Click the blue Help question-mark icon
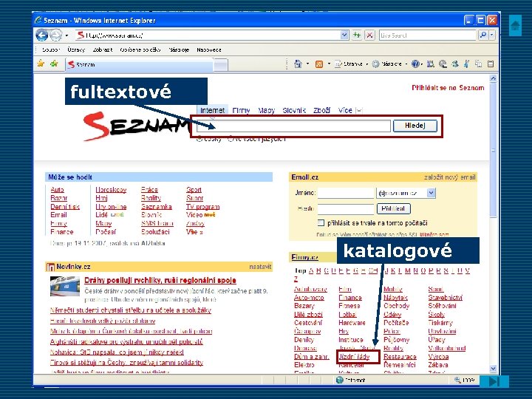This screenshot has height=399, width=532. point(415,64)
